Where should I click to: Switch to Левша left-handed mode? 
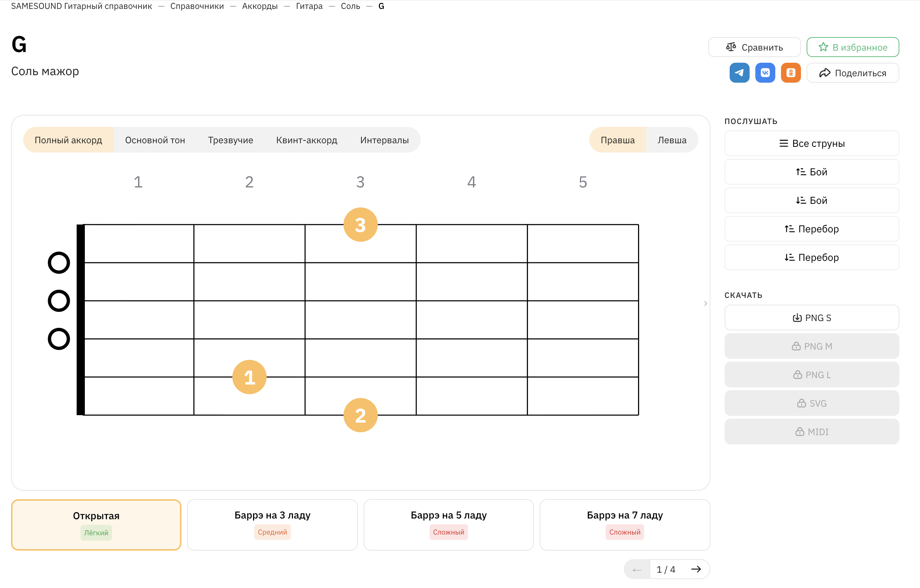pyautogui.click(x=672, y=140)
